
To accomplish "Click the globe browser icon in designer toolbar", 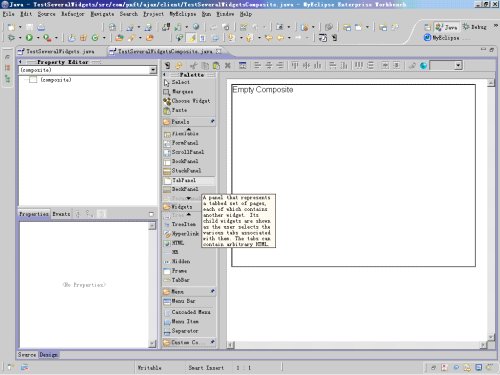I will click(423, 66).
